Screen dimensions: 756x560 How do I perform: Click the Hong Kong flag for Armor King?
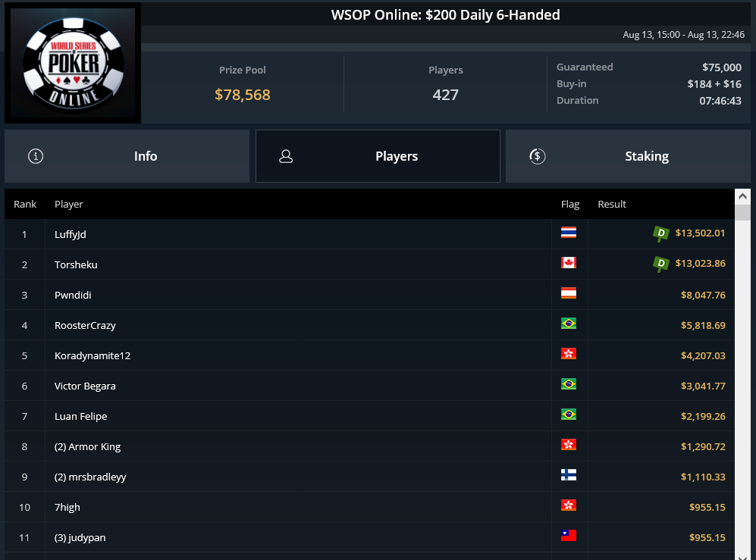point(569,445)
